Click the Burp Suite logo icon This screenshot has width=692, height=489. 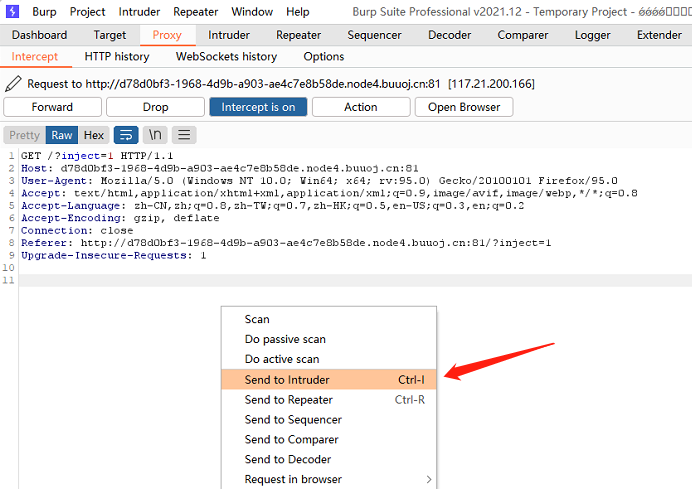tap(12, 11)
